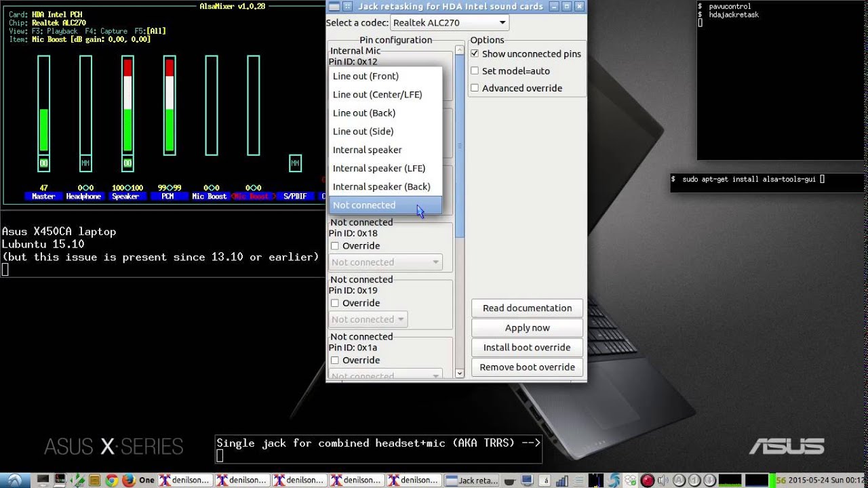
Task: Check Override for Pin ID 0x18
Action: click(334, 246)
